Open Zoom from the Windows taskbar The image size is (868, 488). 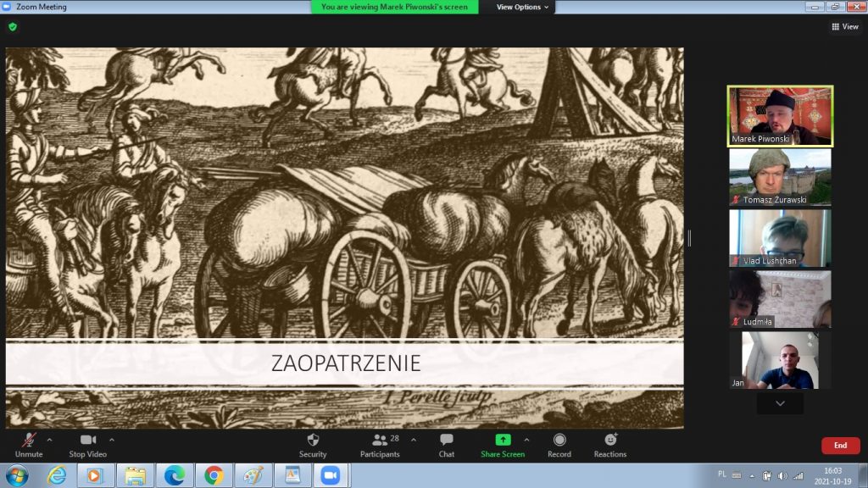coord(330,475)
